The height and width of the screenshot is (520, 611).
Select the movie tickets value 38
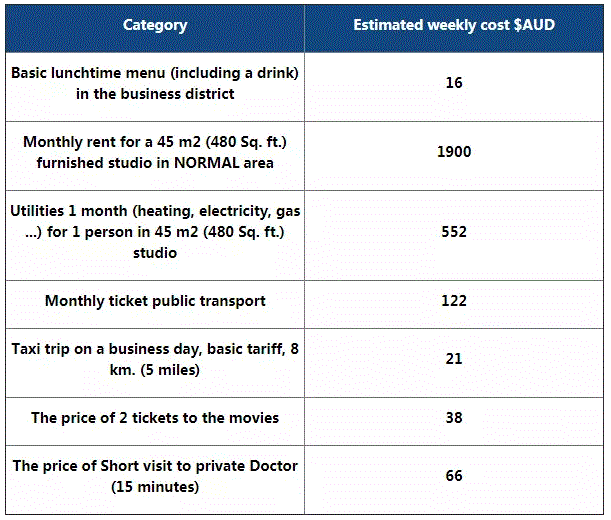pos(454,417)
